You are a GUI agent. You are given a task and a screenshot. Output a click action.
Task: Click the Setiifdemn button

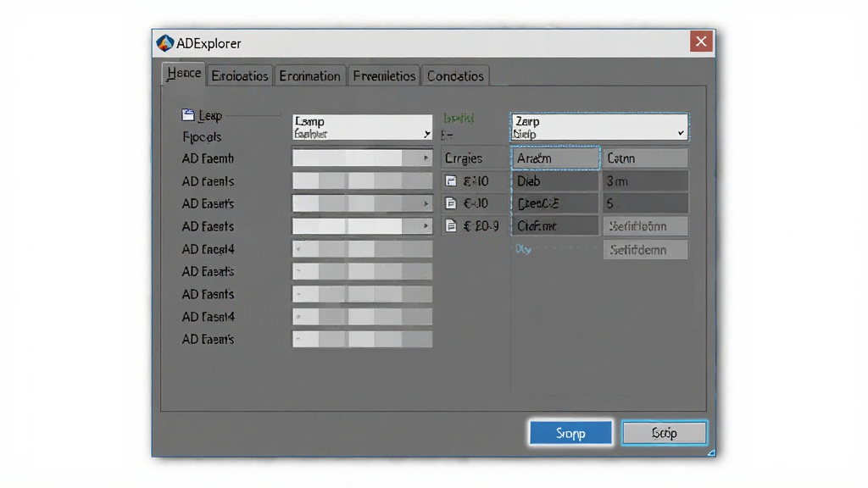pyautogui.click(x=645, y=250)
